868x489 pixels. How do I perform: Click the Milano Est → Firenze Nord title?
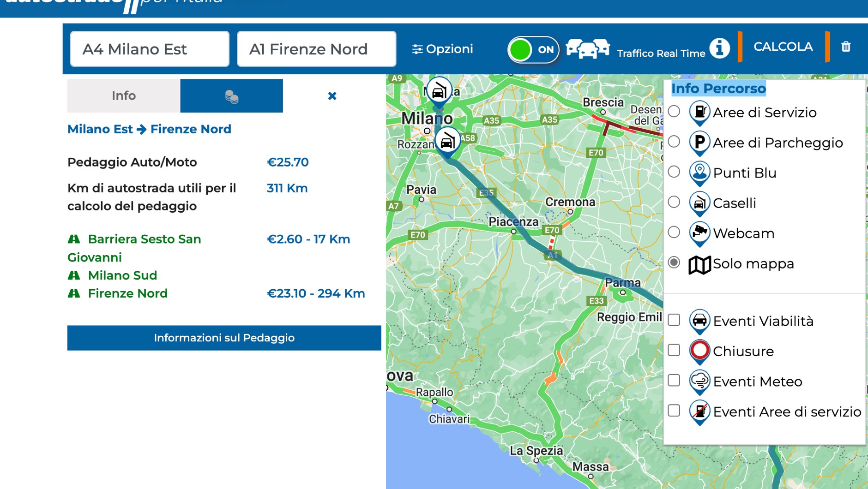point(149,129)
